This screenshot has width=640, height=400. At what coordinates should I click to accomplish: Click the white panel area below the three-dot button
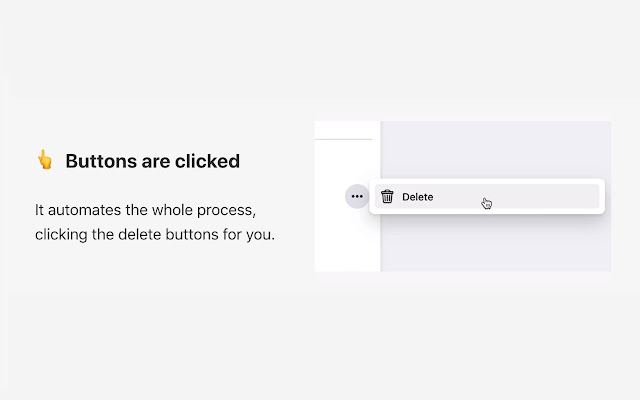[x=347, y=242]
